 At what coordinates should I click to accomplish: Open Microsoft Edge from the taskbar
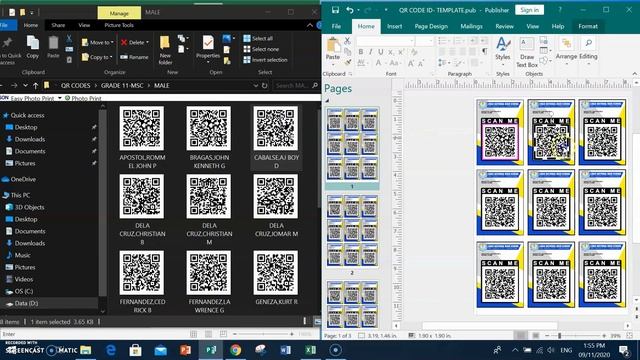coord(111,350)
